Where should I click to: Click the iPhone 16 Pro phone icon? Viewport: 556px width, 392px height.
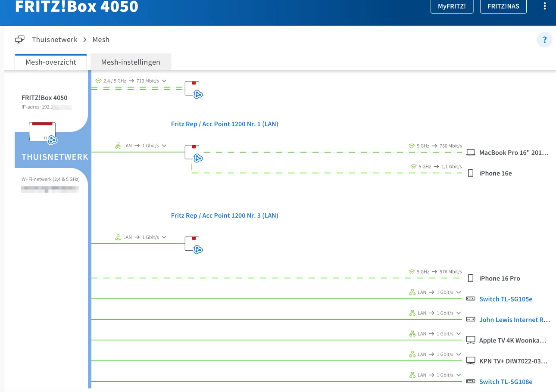tap(471, 278)
